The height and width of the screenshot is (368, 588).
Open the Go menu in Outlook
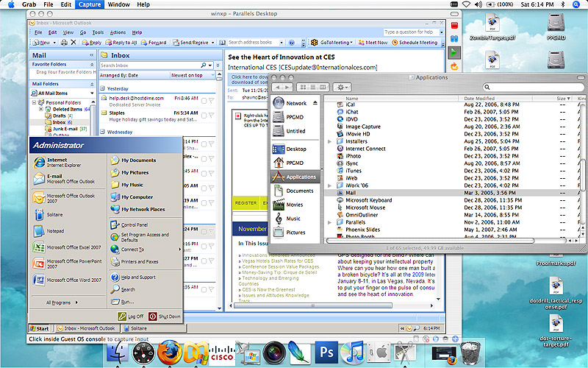click(x=83, y=32)
